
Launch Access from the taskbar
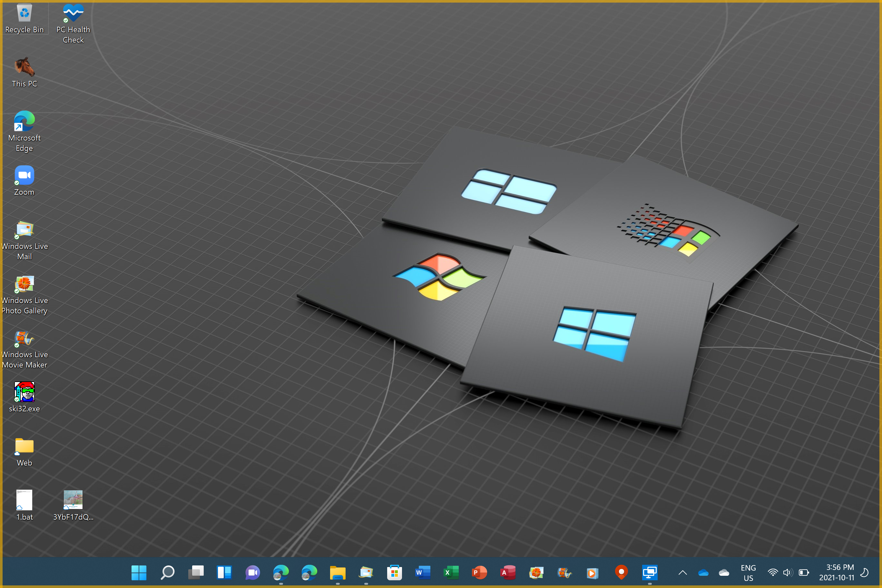508,573
